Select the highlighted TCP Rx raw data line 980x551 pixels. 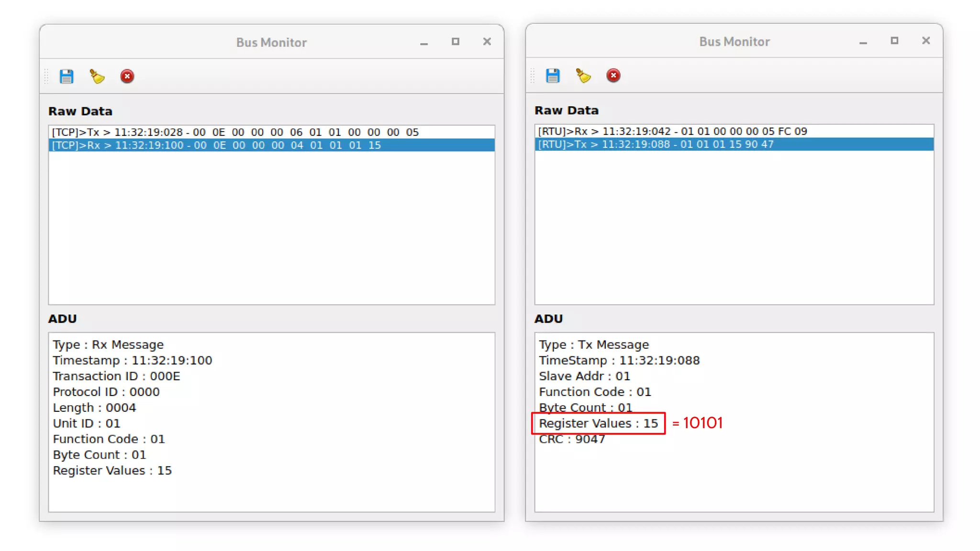[x=216, y=145]
